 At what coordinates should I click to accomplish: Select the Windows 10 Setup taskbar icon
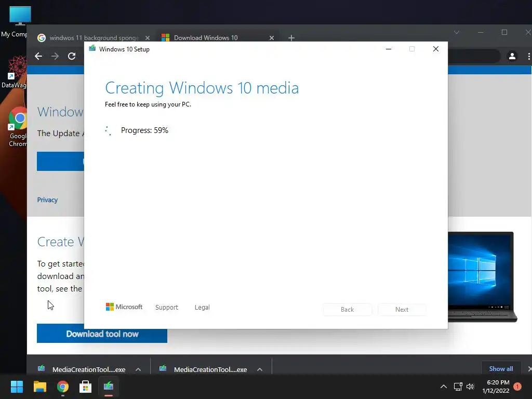point(109,387)
